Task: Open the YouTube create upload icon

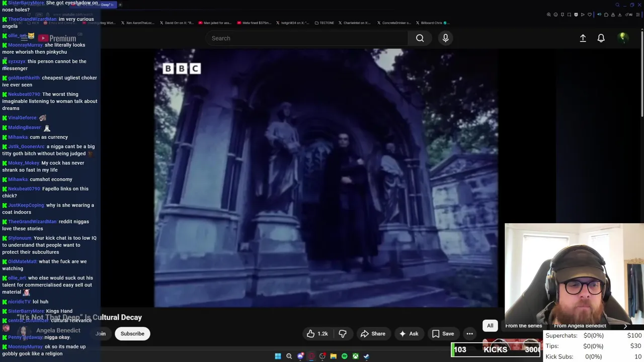Action: (583, 38)
